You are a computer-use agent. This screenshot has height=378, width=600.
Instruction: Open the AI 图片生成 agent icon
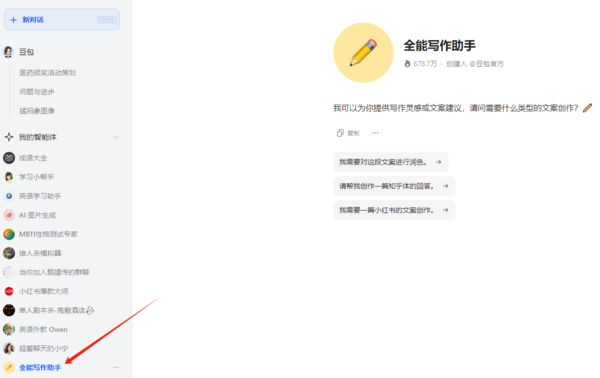[9, 215]
